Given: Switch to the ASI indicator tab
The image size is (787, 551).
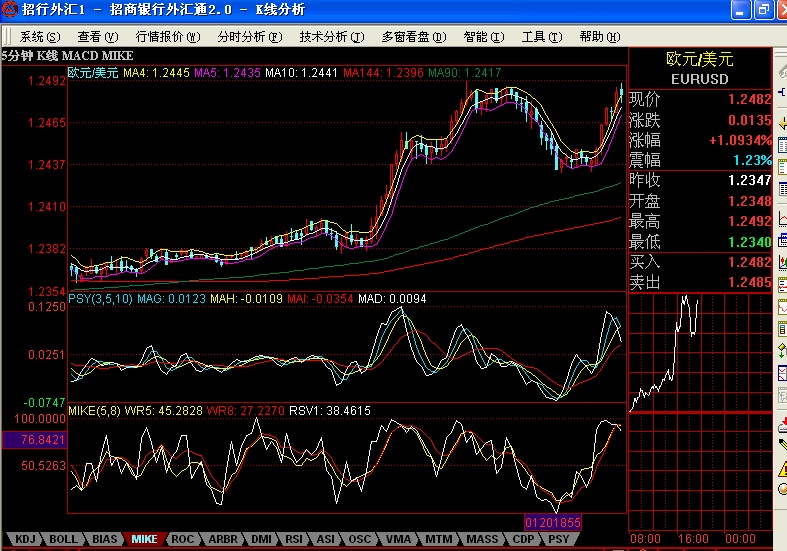Looking at the screenshot, I should pos(326,539).
